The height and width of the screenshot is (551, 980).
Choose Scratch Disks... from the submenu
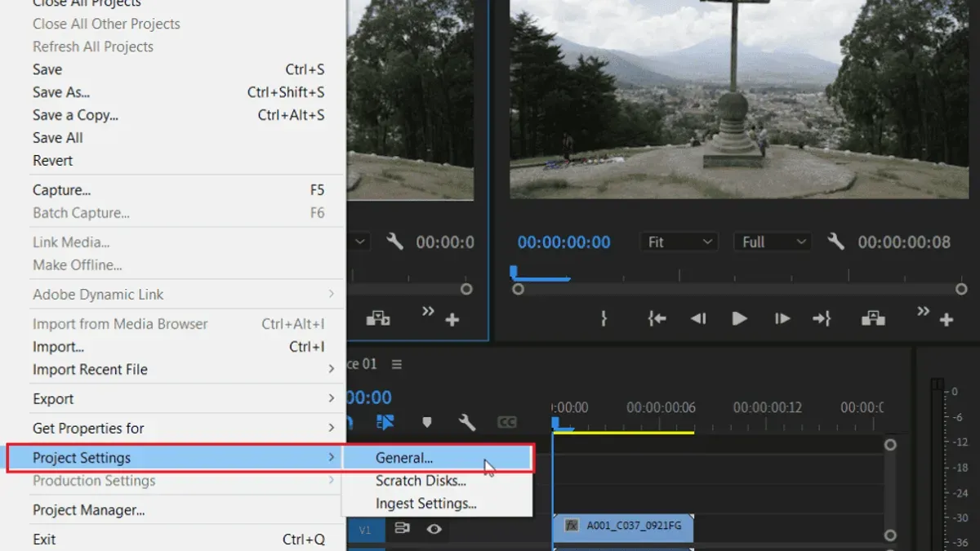click(x=437, y=481)
